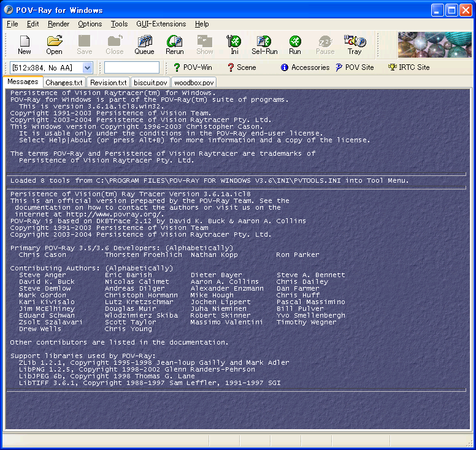The height and width of the screenshot is (450, 476).
Task: Click the 'Timothy Wegner' name
Action: click(x=306, y=322)
